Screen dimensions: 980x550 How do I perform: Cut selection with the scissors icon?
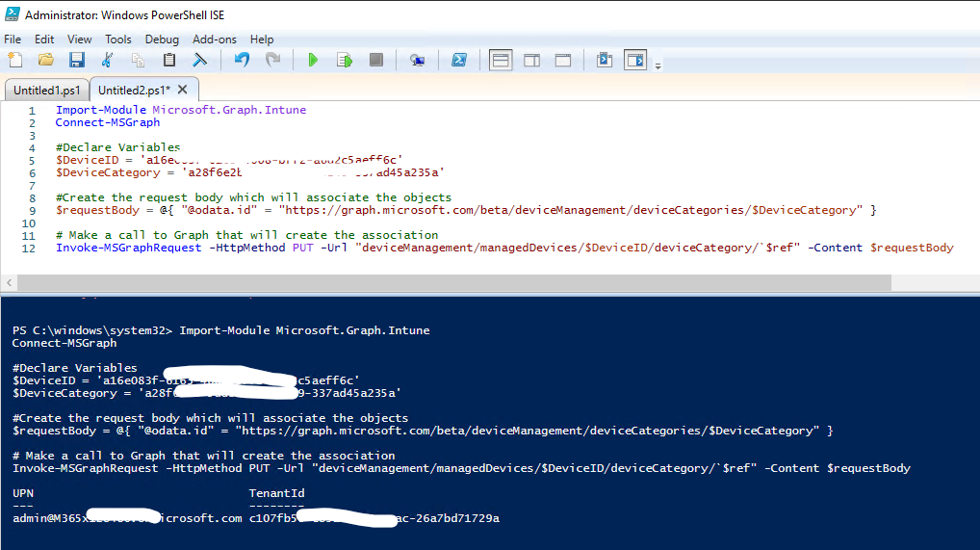click(108, 60)
